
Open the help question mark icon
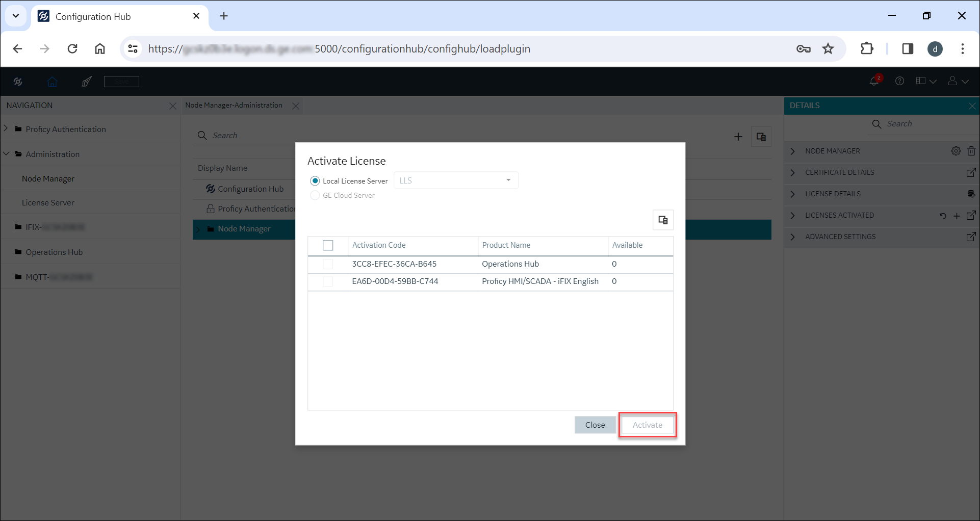click(x=900, y=81)
